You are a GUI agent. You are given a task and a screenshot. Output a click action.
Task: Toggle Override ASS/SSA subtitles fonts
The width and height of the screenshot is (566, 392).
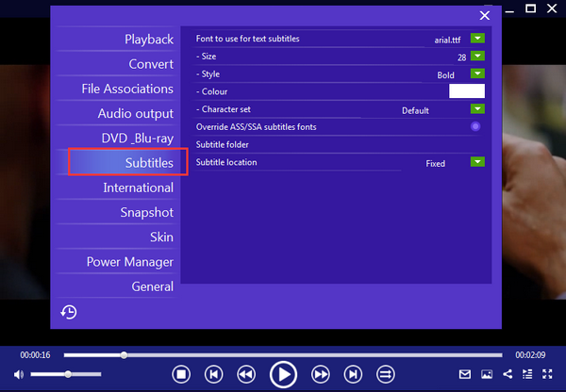pos(475,126)
